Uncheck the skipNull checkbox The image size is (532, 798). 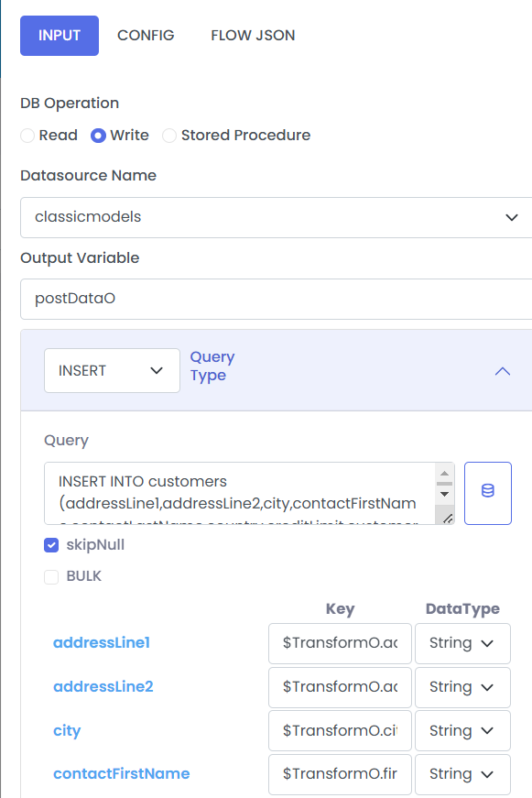[x=51, y=545]
